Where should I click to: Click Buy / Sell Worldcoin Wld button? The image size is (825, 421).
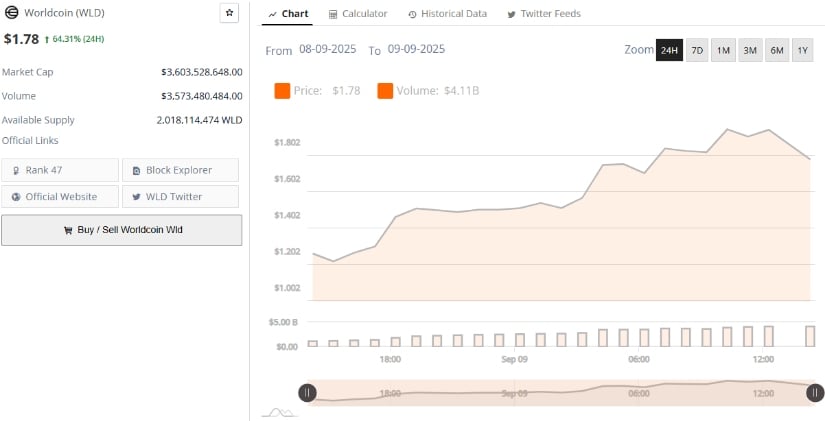pos(122,230)
